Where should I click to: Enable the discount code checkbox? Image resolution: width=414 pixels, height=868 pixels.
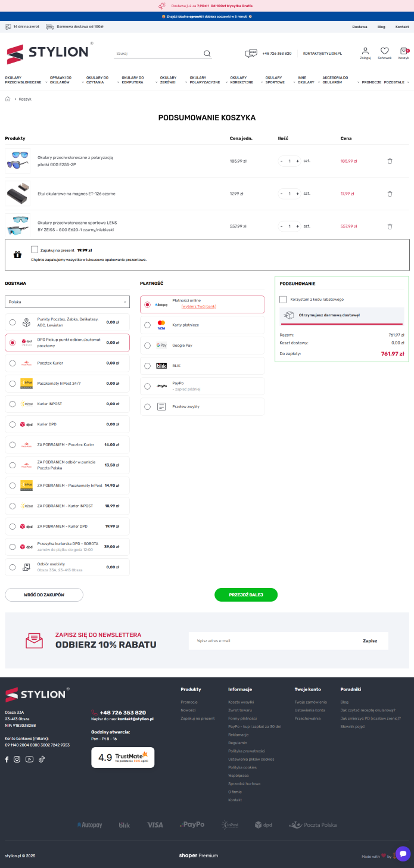pyautogui.click(x=283, y=299)
